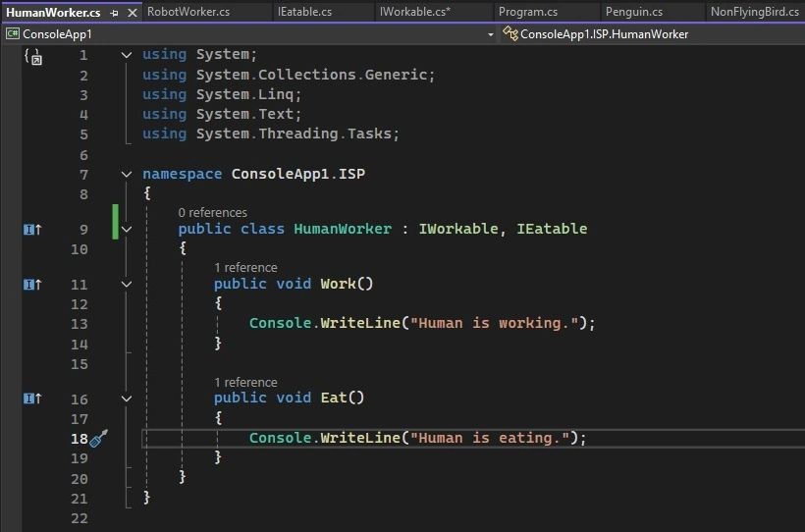
Task: Click System.Collections.Generic on line 2
Action: click(312, 75)
